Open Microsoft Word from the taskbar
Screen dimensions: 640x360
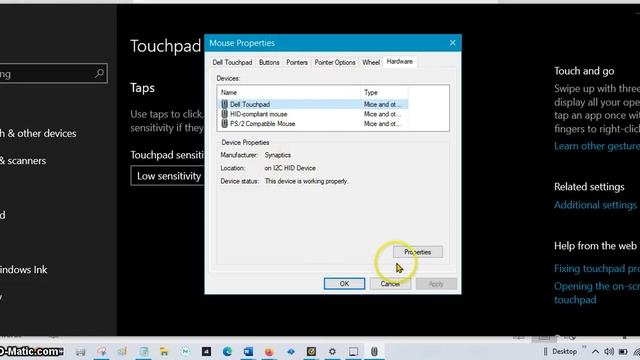click(248, 351)
